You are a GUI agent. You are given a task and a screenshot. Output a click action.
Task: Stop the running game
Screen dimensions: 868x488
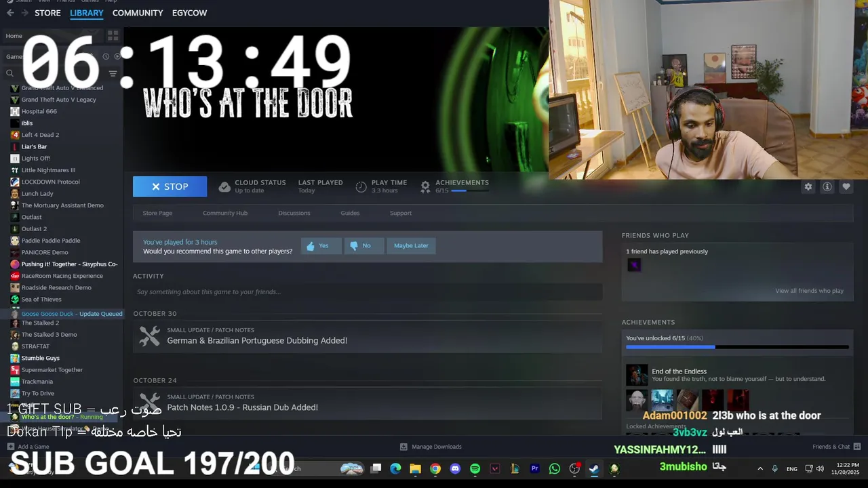click(x=170, y=186)
